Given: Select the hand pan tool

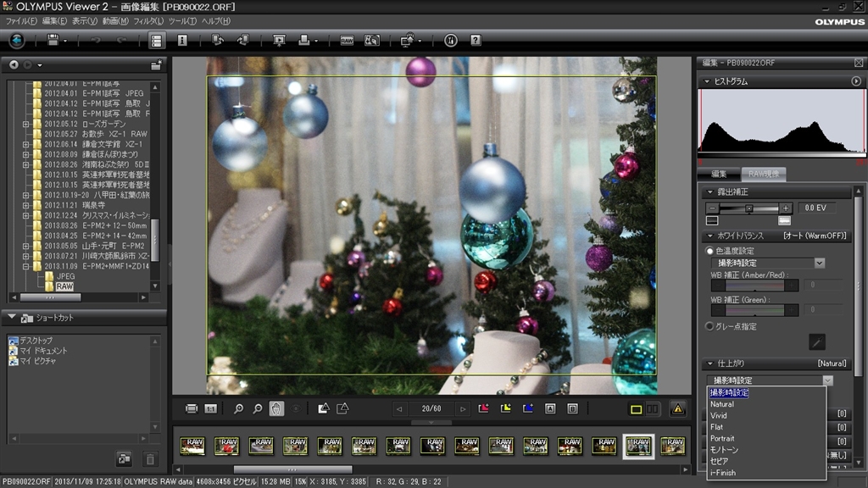Looking at the screenshot, I should coord(276,409).
